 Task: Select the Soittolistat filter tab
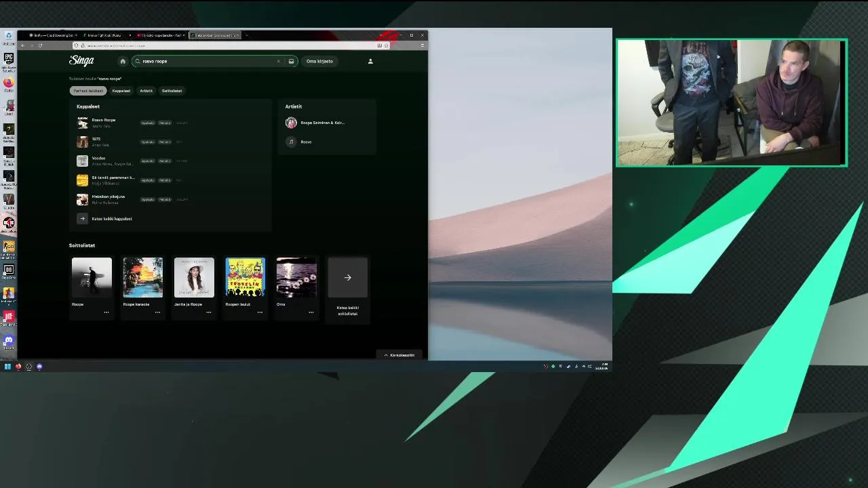click(x=172, y=91)
